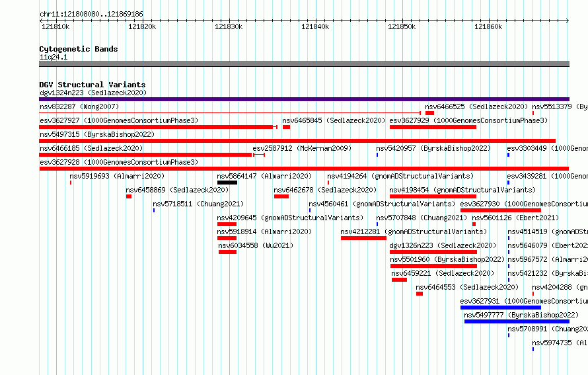Select the nsv6462678 (Sedlazeck2020) label
The height and width of the screenshot is (375, 588).
[x=325, y=190]
